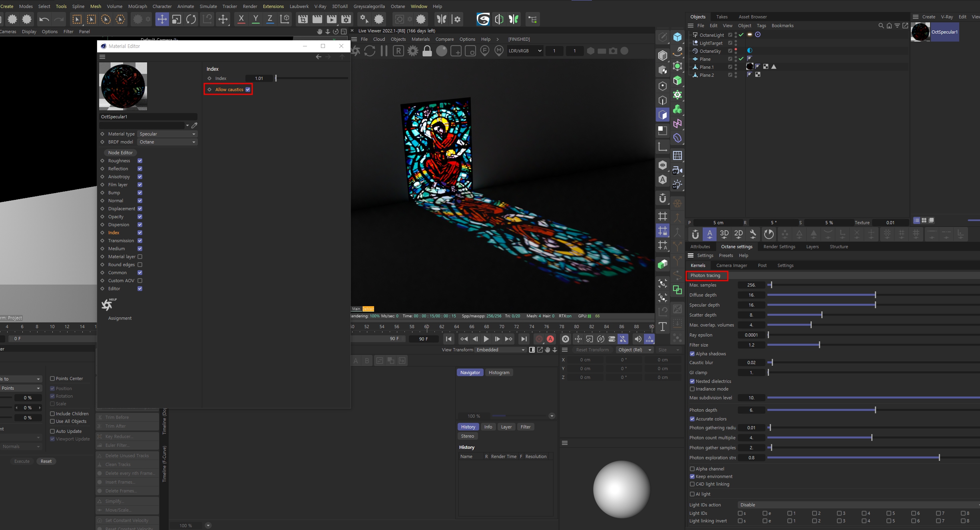Click the Live Viewer render region R icon
This screenshot has width=980, height=530.
pos(398,51)
